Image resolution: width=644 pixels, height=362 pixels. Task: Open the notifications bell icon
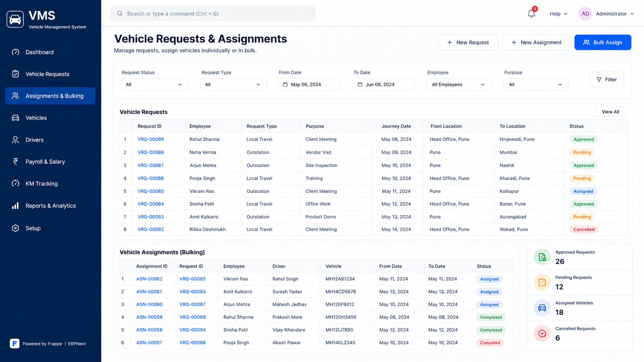[x=531, y=14]
